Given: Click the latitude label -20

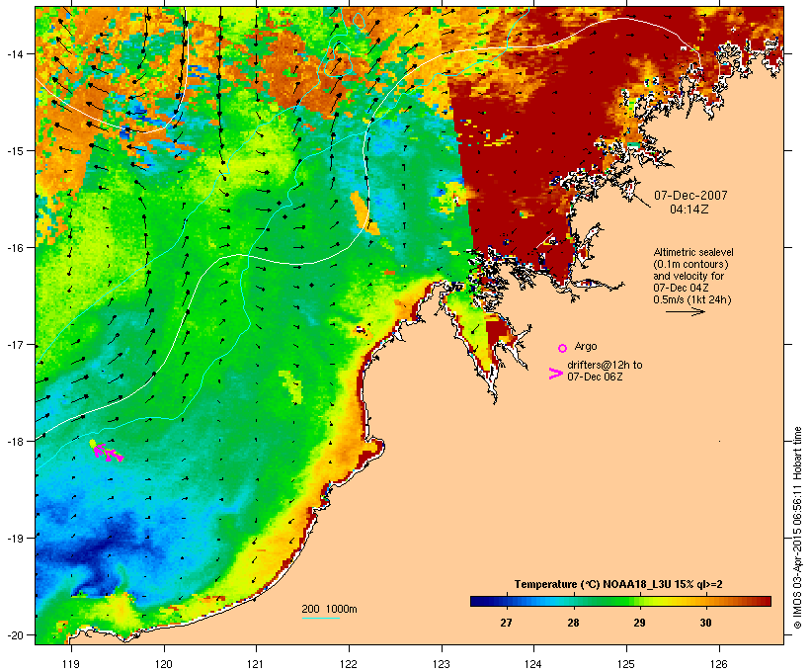Looking at the screenshot, I should coord(14,634).
